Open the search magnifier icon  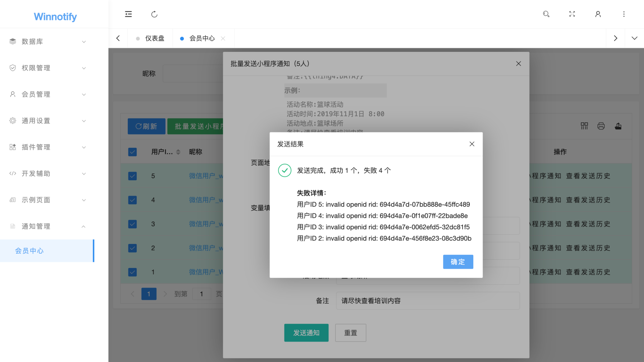546,14
